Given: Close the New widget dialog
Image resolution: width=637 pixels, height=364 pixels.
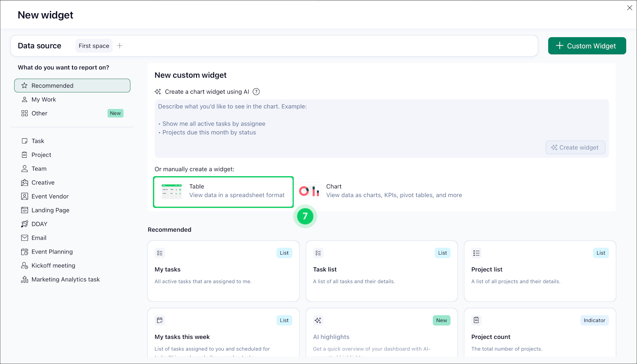Looking at the screenshot, I should tap(630, 8).
